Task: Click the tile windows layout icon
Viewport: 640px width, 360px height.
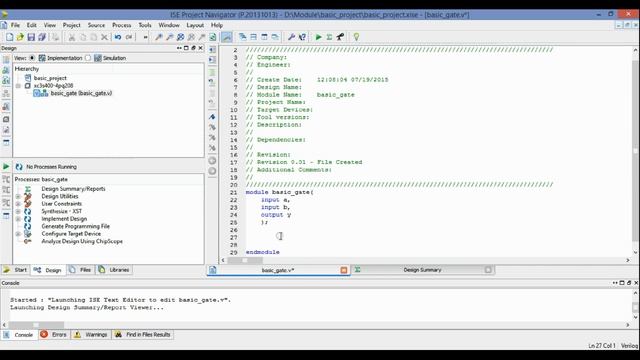Action: coord(253,37)
